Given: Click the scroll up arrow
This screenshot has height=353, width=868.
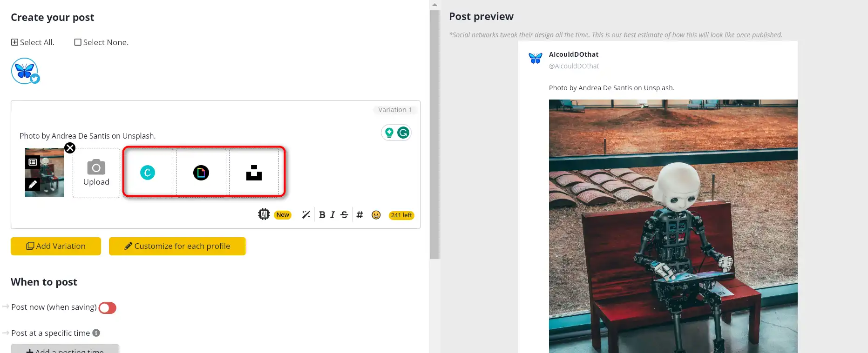Looking at the screenshot, I should pos(434,5).
